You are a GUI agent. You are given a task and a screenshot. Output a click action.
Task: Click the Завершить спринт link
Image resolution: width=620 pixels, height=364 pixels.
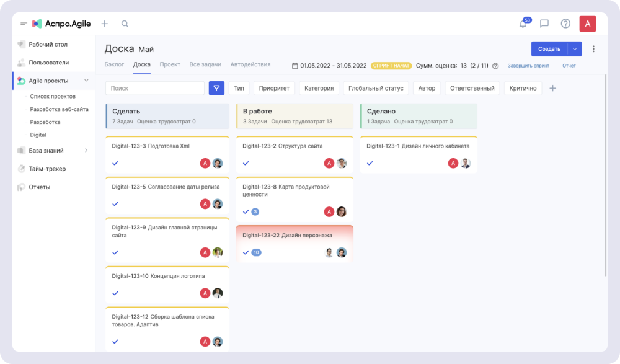point(528,66)
